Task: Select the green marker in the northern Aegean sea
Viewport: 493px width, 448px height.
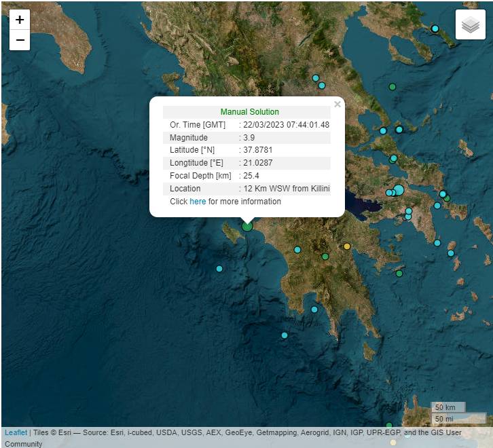Action: [x=392, y=87]
